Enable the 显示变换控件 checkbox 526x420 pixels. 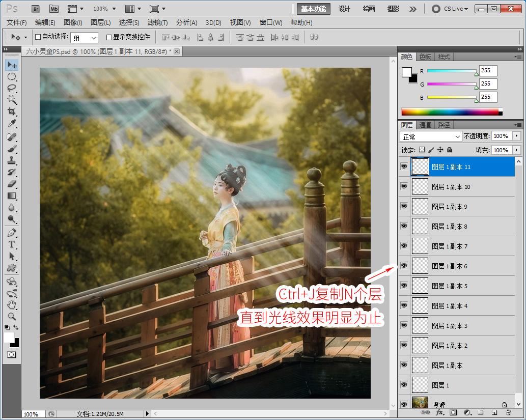pyautogui.click(x=109, y=37)
